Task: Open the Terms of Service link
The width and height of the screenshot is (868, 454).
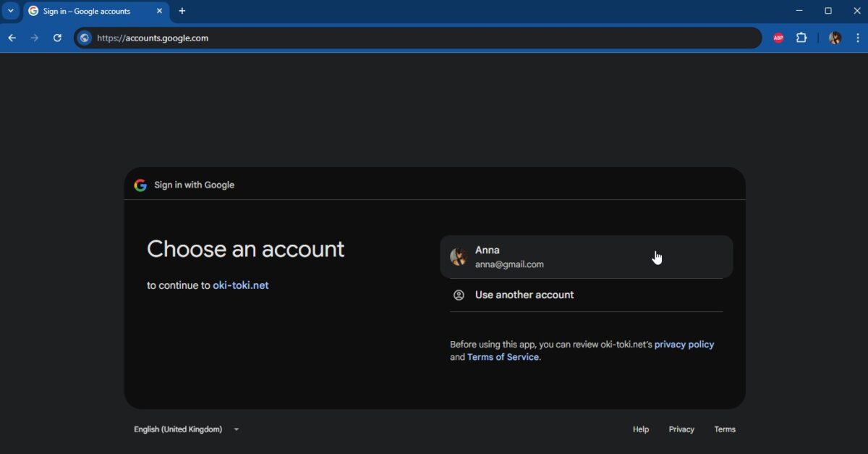Action: (x=503, y=357)
